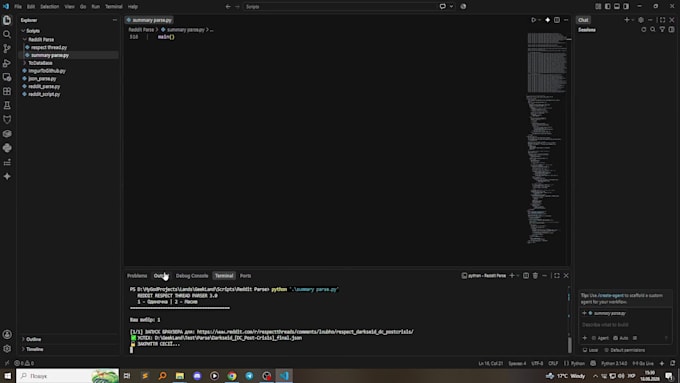Switch to the Problems panel tab
This screenshot has height=383, width=680.
point(137,276)
